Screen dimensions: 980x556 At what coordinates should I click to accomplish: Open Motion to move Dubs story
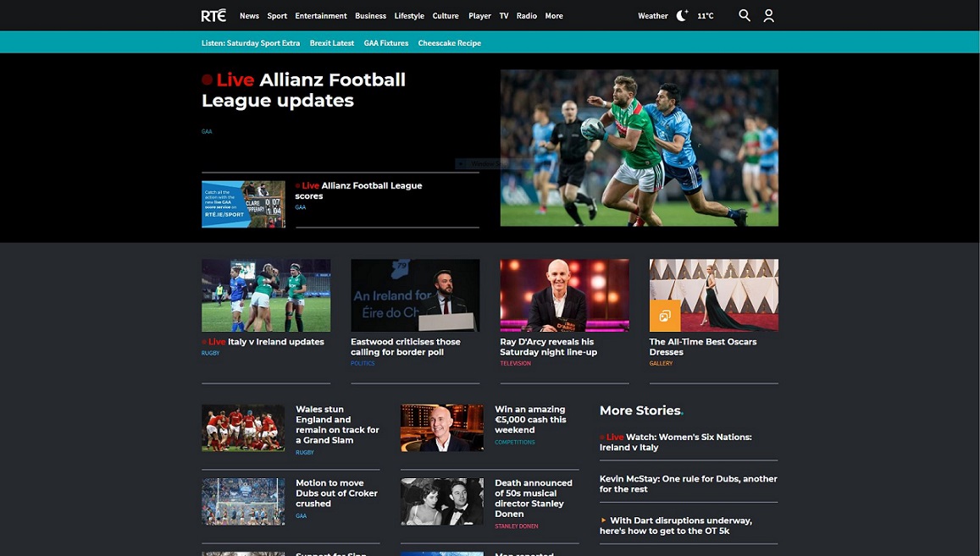(x=337, y=493)
